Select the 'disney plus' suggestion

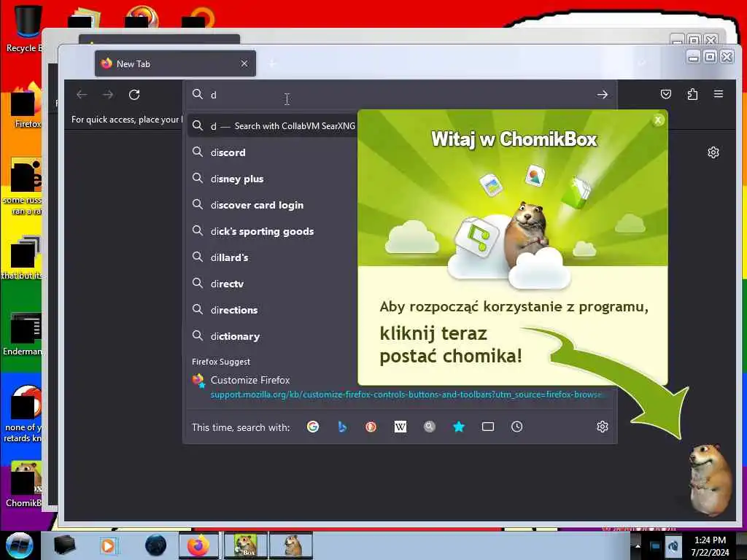click(x=271, y=179)
